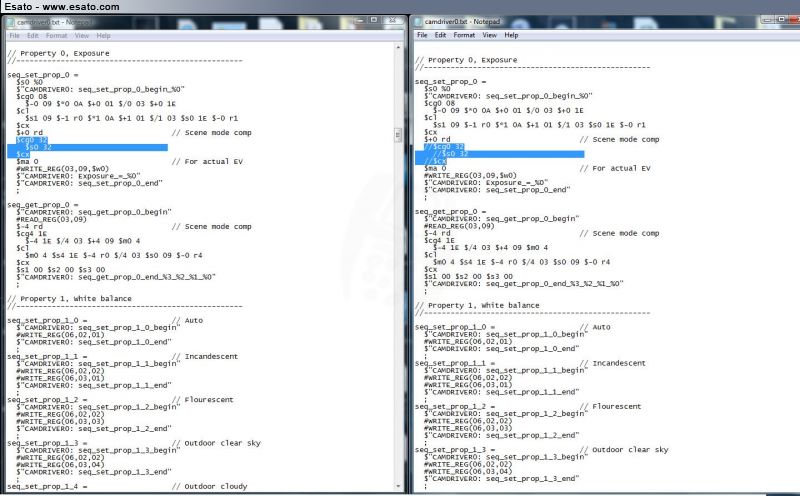Click 'seq_set_prop_1_4 =' line in left window

[47, 486]
